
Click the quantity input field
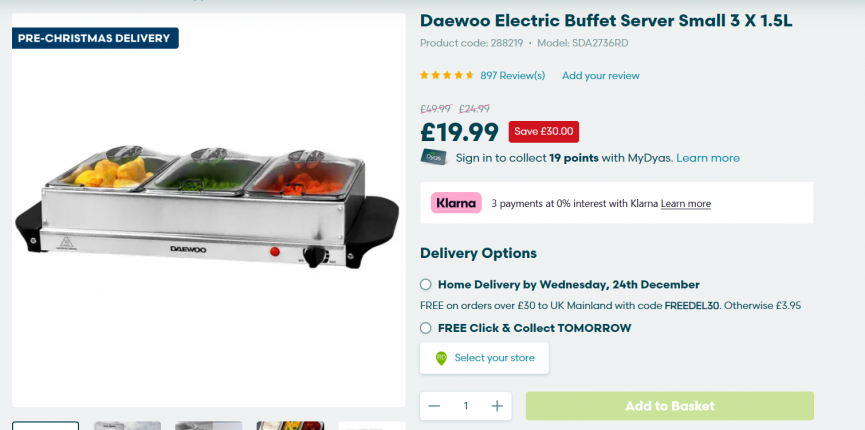[x=466, y=406]
